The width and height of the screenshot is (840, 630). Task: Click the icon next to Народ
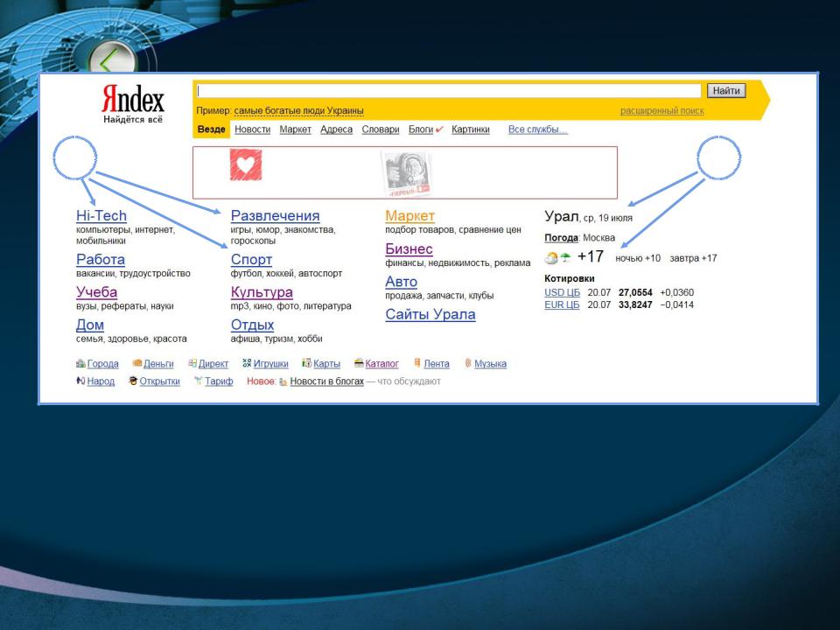tap(80, 381)
